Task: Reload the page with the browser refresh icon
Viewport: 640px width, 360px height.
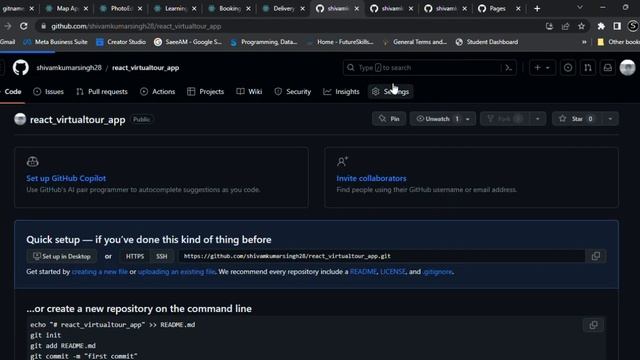Action: click(x=24, y=26)
